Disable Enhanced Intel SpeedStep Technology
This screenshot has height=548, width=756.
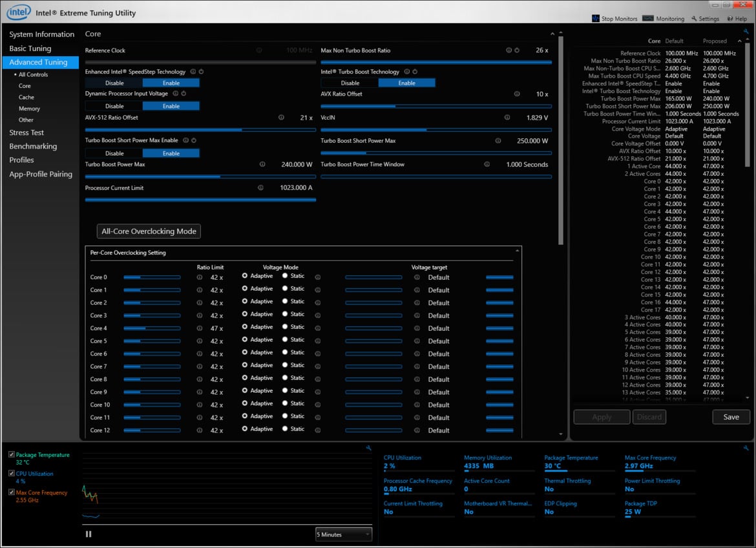pos(114,83)
